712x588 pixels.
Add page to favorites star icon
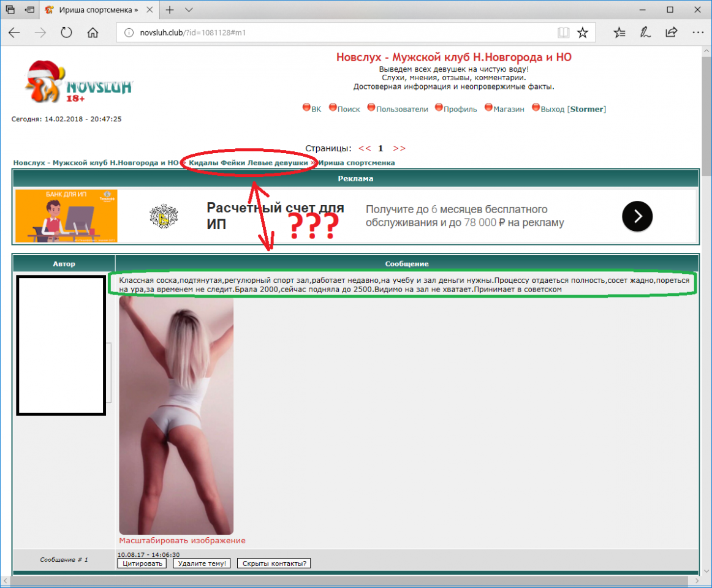[583, 32]
